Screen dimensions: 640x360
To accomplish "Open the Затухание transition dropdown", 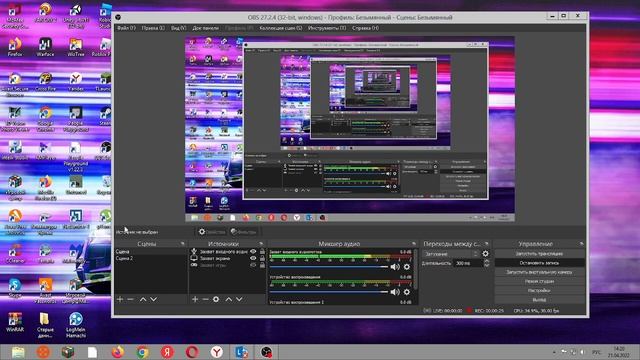I will (x=450, y=254).
